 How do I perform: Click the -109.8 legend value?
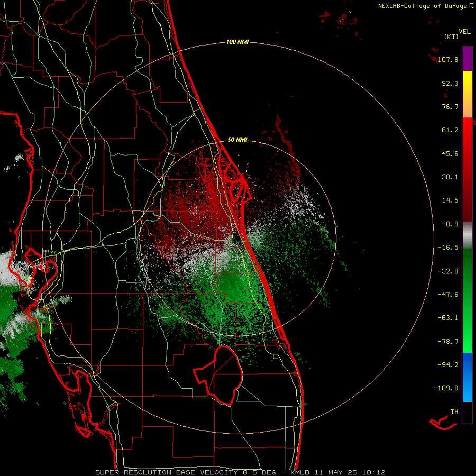coord(446,388)
